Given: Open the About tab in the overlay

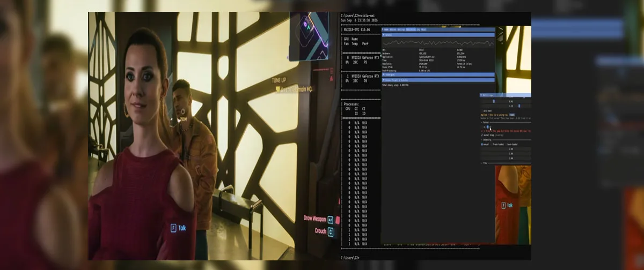Looking at the screenshot, I should point(423,29).
